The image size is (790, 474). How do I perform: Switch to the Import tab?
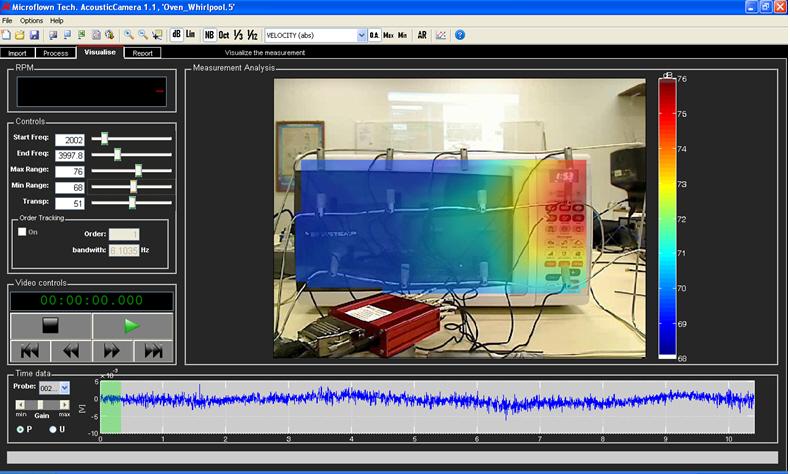coord(17,53)
